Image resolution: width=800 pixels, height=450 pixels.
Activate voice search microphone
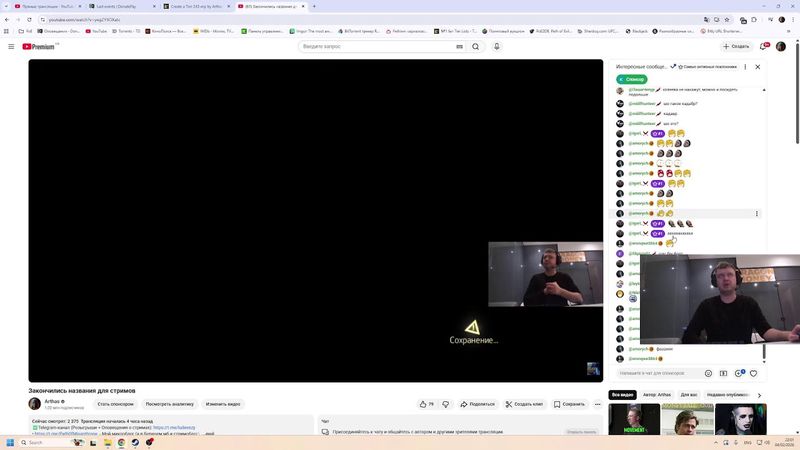(x=497, y=46)
